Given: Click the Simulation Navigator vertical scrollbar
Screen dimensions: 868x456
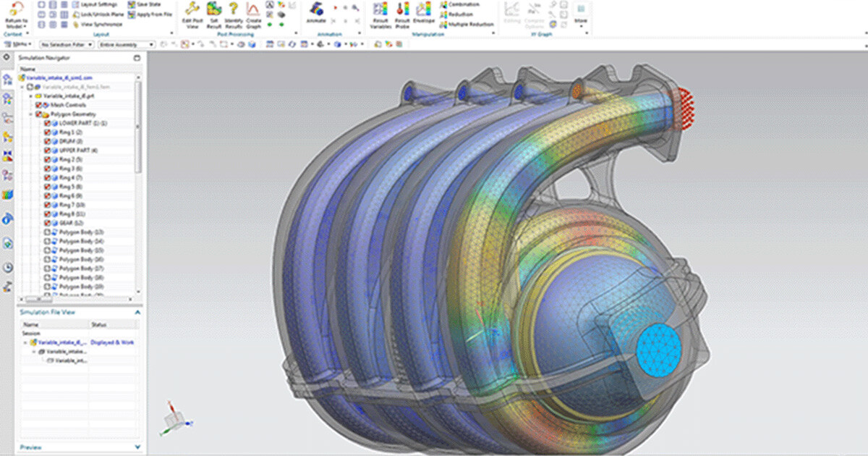Looking at the screenshot, I should pyautogui.click(x=138, y=127).
